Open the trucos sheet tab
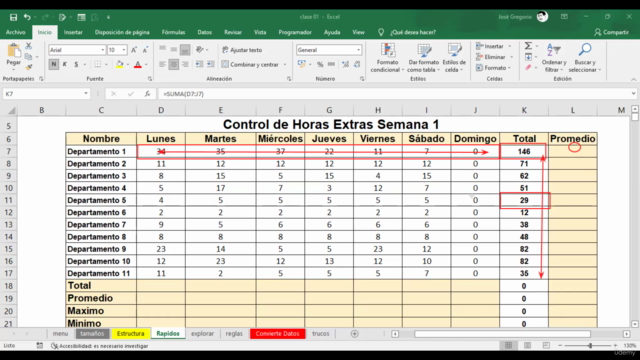The height and width of the screenshot is (360, 640). [320, 334]
